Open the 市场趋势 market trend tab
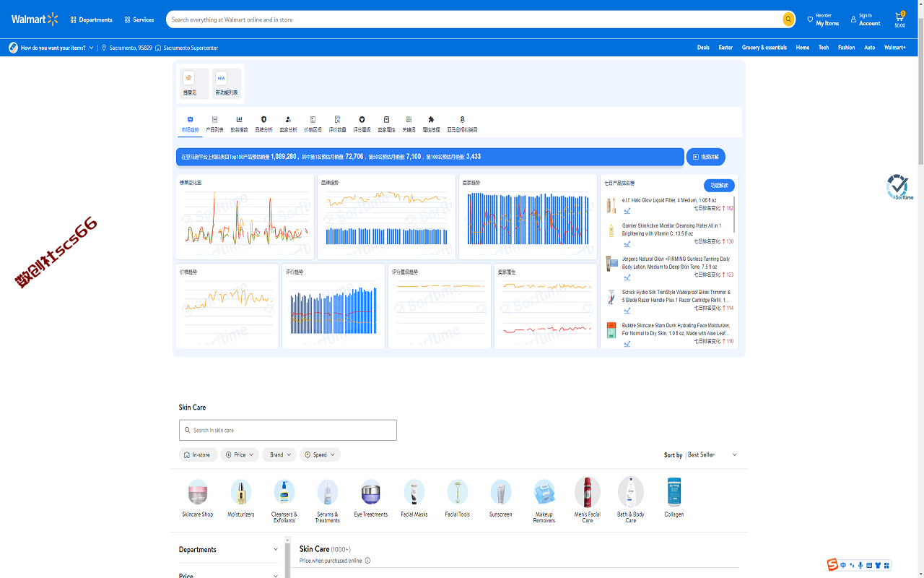 [x=190, y=124]
